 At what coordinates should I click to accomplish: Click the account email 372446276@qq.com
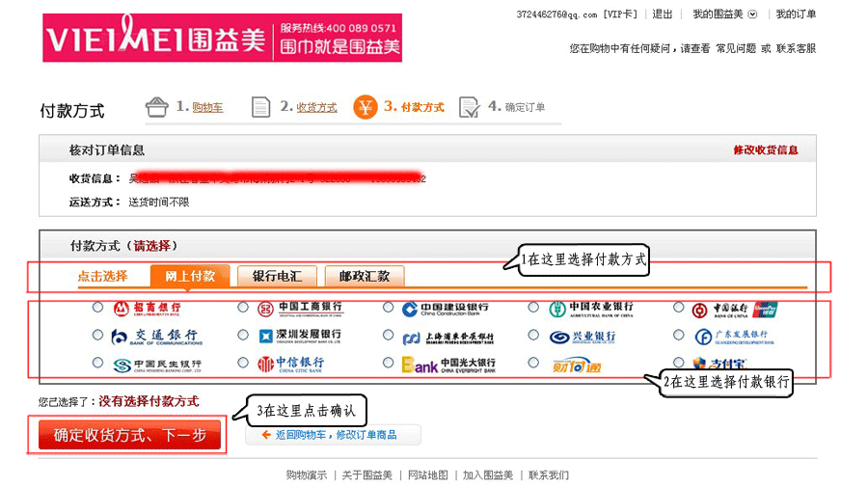556,14
